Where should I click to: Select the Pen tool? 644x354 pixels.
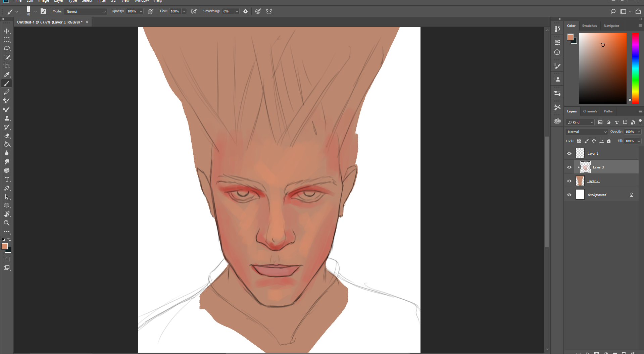coord(7,188)
